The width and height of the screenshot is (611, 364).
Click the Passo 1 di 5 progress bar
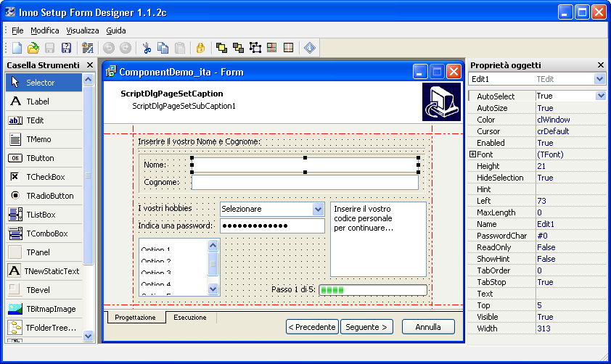pyautogui.click(x=373, y=290)
